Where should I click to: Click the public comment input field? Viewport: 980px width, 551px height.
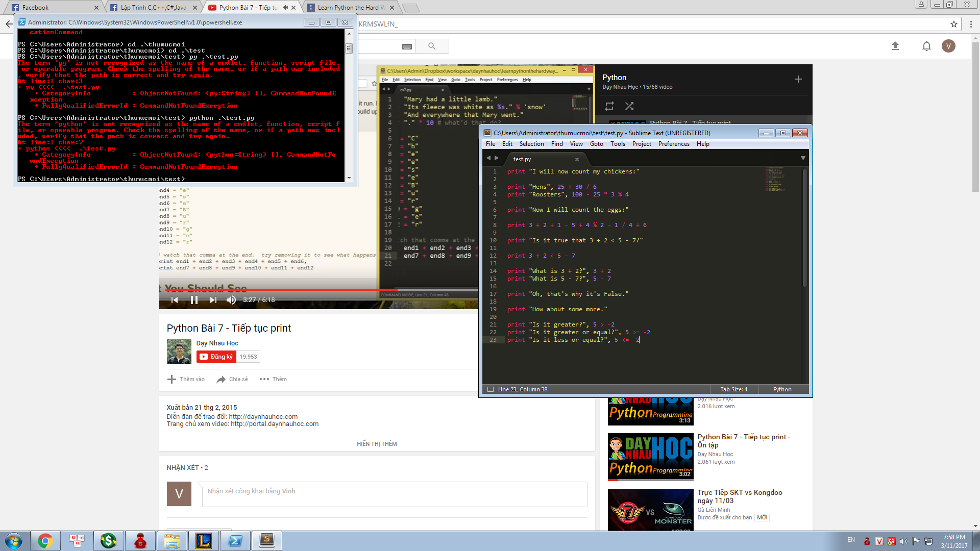(x=394, y=494)
